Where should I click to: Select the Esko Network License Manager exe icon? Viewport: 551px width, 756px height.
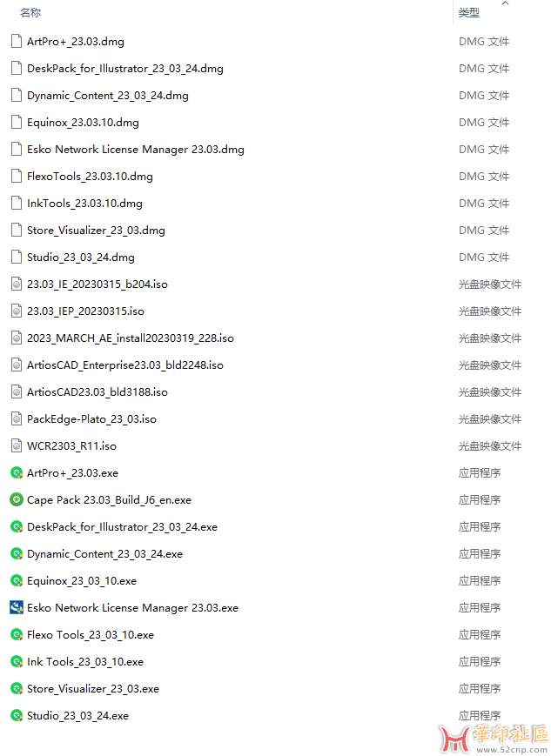point(17,607)
